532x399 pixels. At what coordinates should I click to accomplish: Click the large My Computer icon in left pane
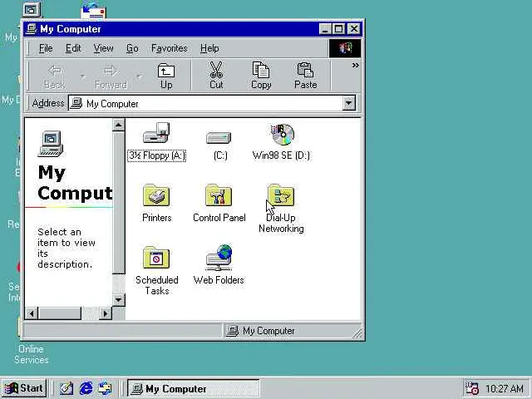click(50, 144)
